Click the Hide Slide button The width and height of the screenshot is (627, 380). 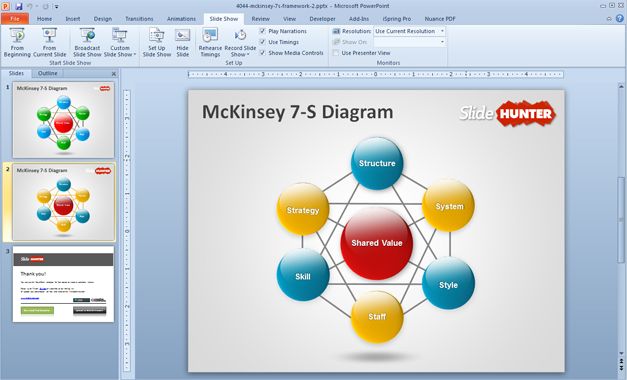(182, 42)
